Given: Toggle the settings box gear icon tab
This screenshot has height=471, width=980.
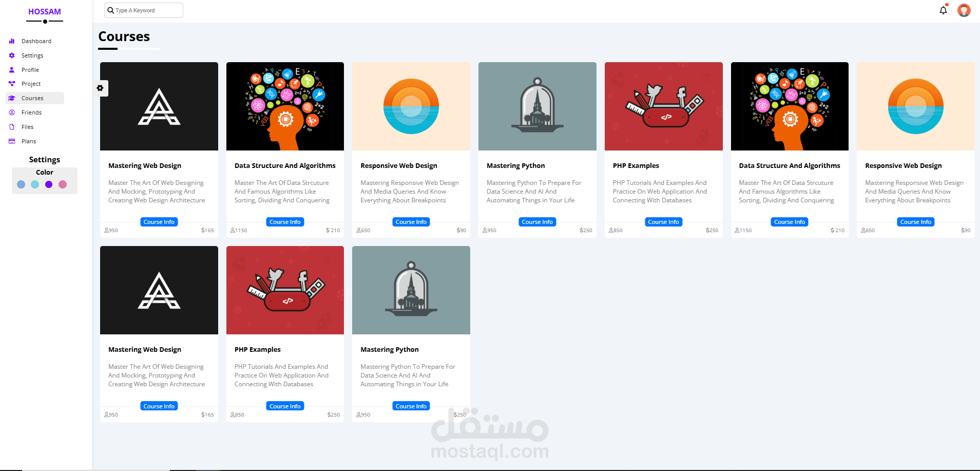Looking at the screenshot, I should pyautogui.click(x=100, y=88).
